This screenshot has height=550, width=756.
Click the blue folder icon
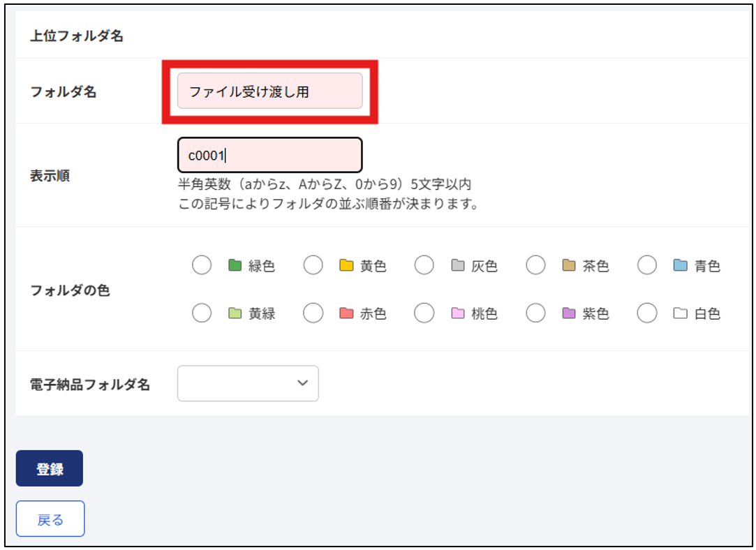681,265
